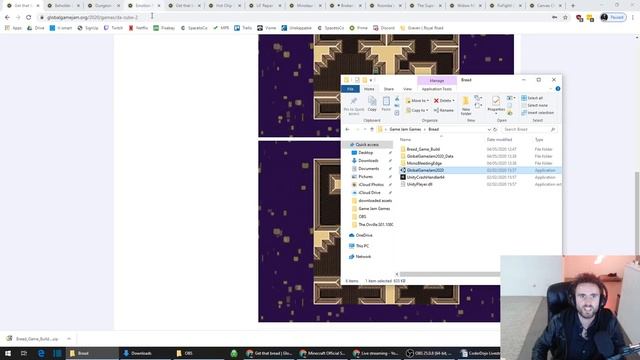Bookmark this page with the star icon
The image size is (640, 360).
coord(565,18)
